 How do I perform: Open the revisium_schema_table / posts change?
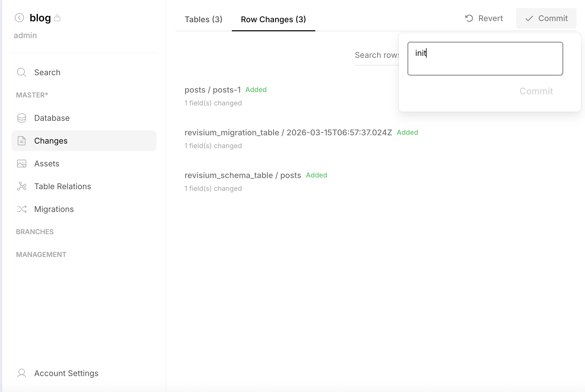tap(243, 175)
